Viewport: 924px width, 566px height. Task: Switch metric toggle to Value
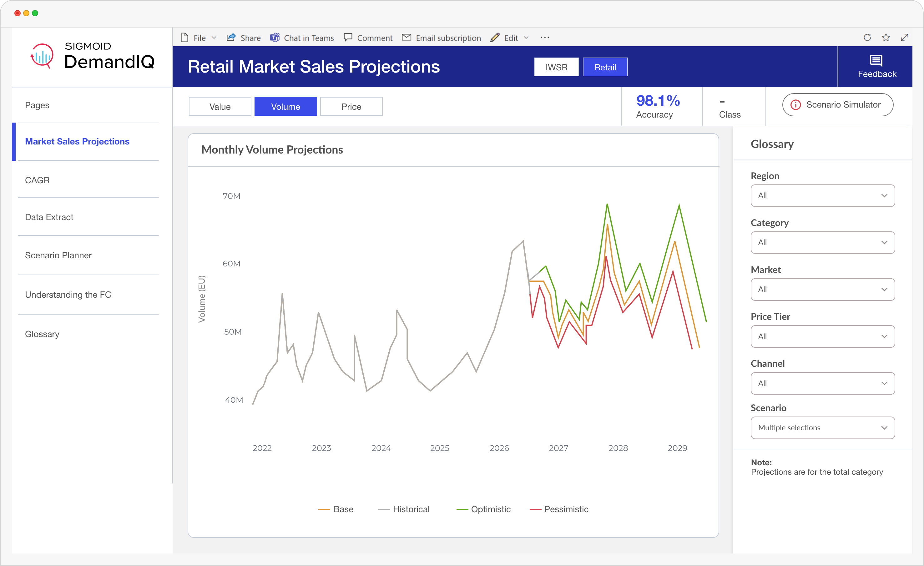click(220, 107)
